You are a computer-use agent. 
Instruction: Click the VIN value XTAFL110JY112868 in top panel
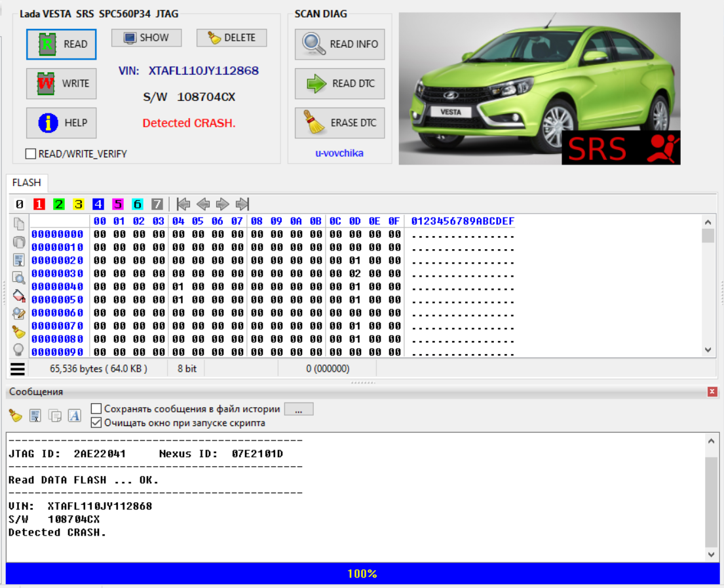(x=204, y=71)
